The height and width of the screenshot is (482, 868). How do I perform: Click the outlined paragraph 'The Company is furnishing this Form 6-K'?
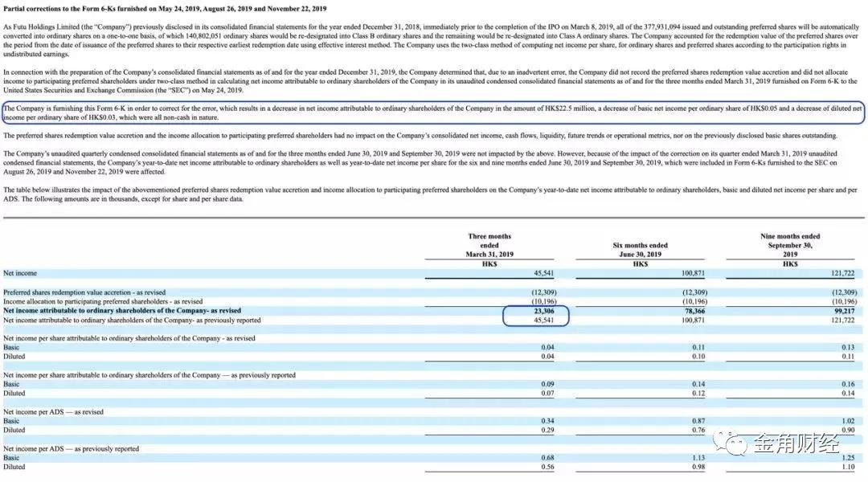pos(432,112)
